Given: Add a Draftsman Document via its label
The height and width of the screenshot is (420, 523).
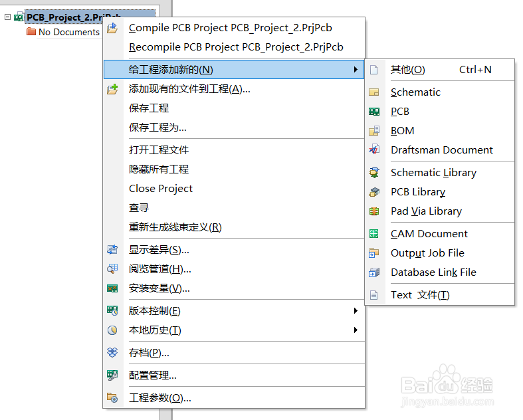Looking at the screenshot, I should pyautogui.click(x=442, y=150).
